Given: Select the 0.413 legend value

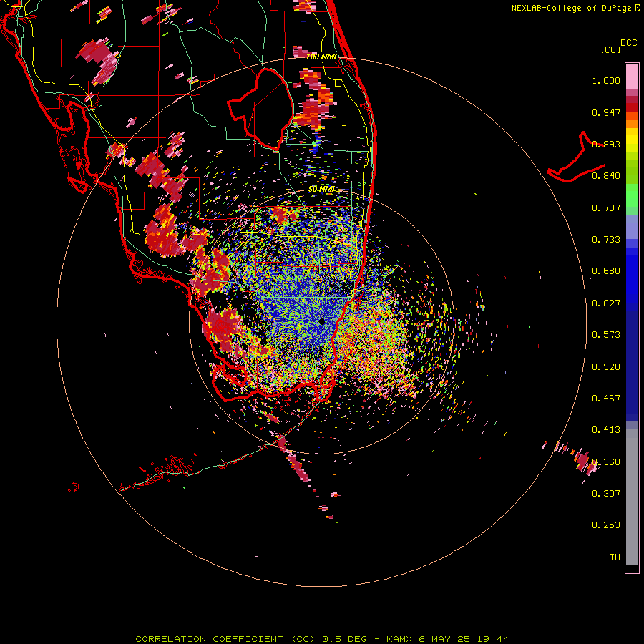Looking at the screenshot, I should 606,430.
